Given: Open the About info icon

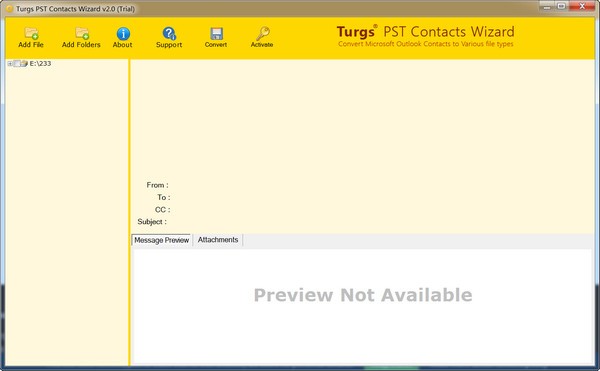Looking at the screenshot, I should click(123, 34).
